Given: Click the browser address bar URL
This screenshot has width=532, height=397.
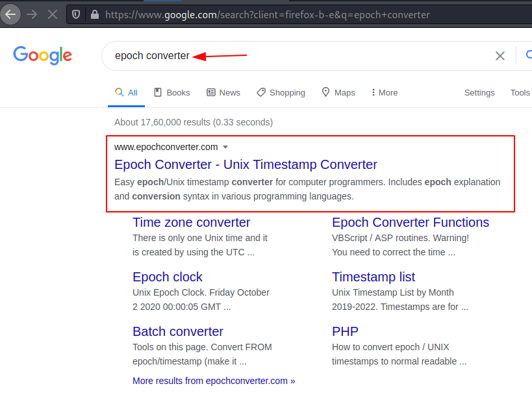Looking at the screenshot, I should tap(268, 15).
